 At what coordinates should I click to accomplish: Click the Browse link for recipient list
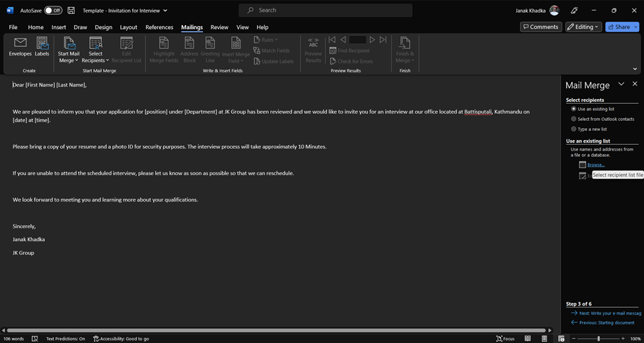(x=596, y=165)
